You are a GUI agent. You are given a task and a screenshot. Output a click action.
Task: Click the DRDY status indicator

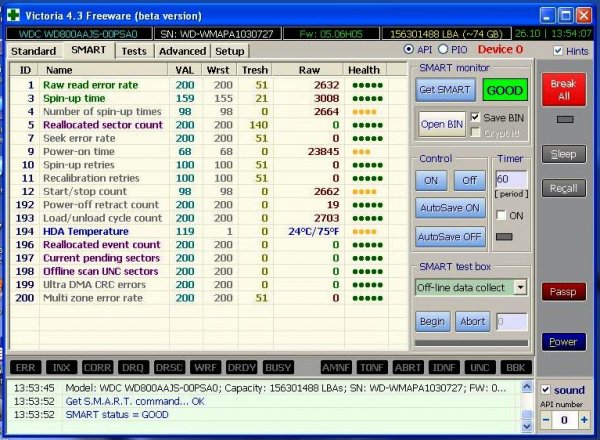tap(241, 368)
